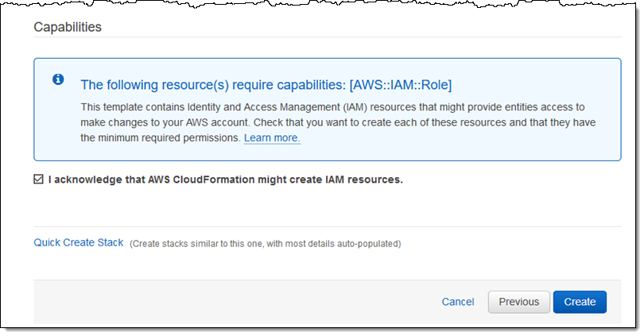Click the Capabilities section heading
Image resolution: width=644 pixels, height=336 pixels.
(x=68, y=27)
